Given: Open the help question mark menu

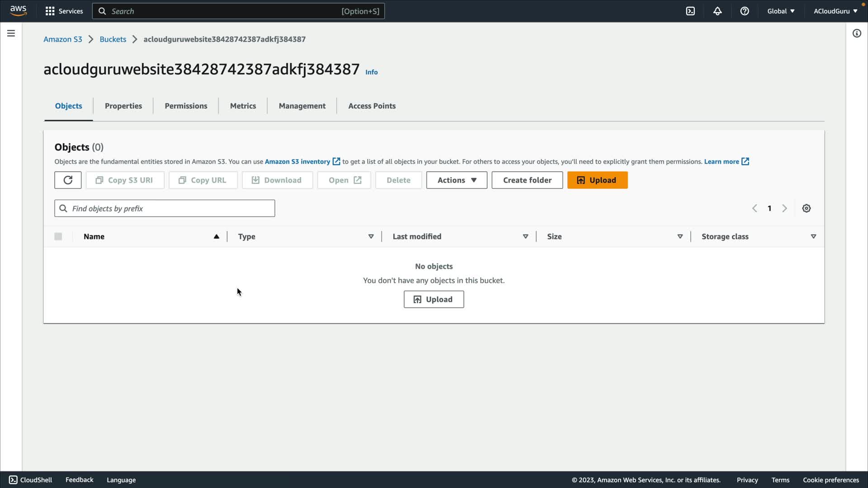Looking at the screenshot, I should click(745, 11).
